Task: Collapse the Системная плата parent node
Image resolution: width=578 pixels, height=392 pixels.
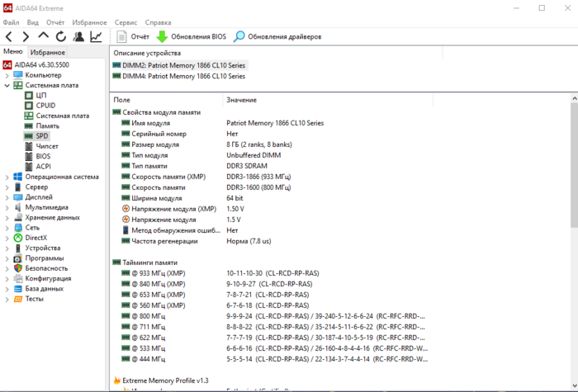Action: pos(7,86)
